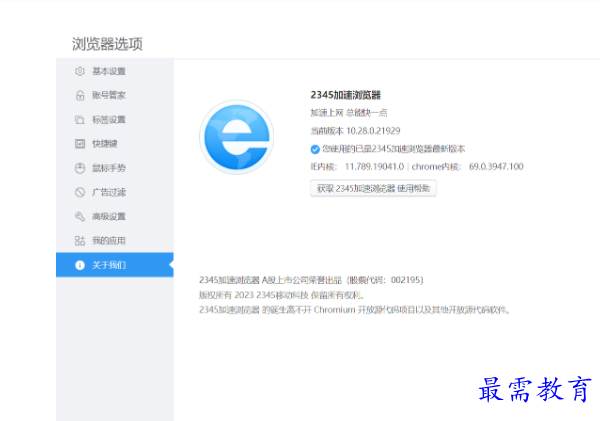Open 高级设置 page

pos(115,217)
